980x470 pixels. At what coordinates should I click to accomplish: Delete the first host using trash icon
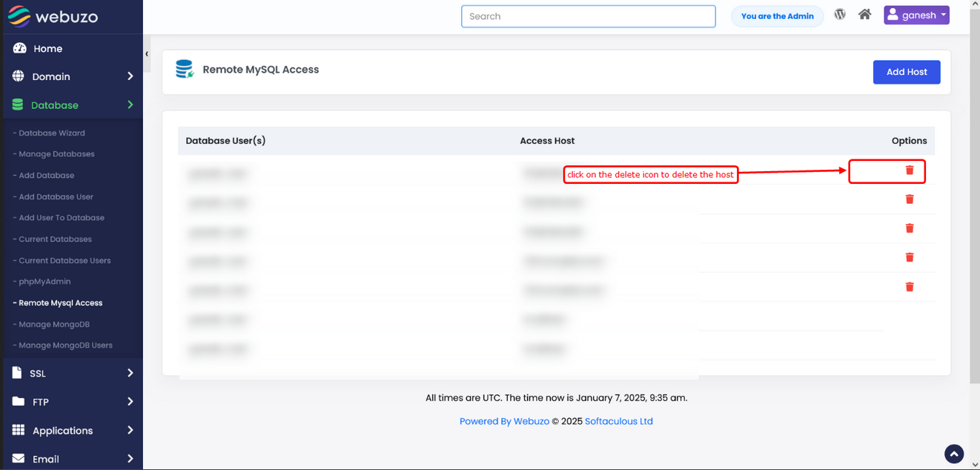pos(910,171)
